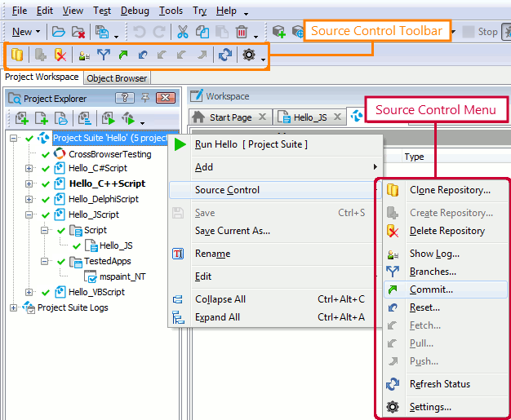
Task: Click the Close project suite icon
Action: coord(78,32)
